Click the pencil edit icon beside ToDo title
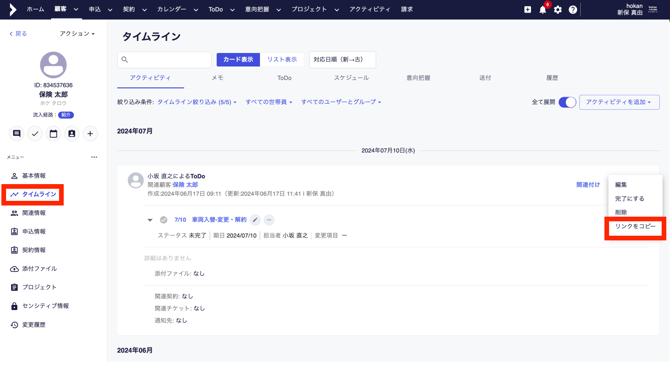This screenshot has height=391, width=670. point(255,220)
